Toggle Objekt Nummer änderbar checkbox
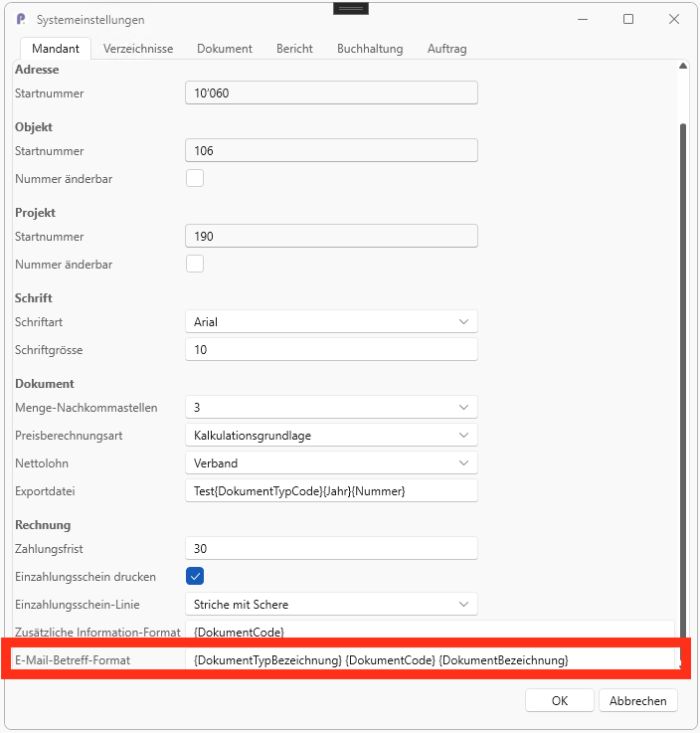The width and height of the screenshot is (700, 733). click(x=195, y=179)
